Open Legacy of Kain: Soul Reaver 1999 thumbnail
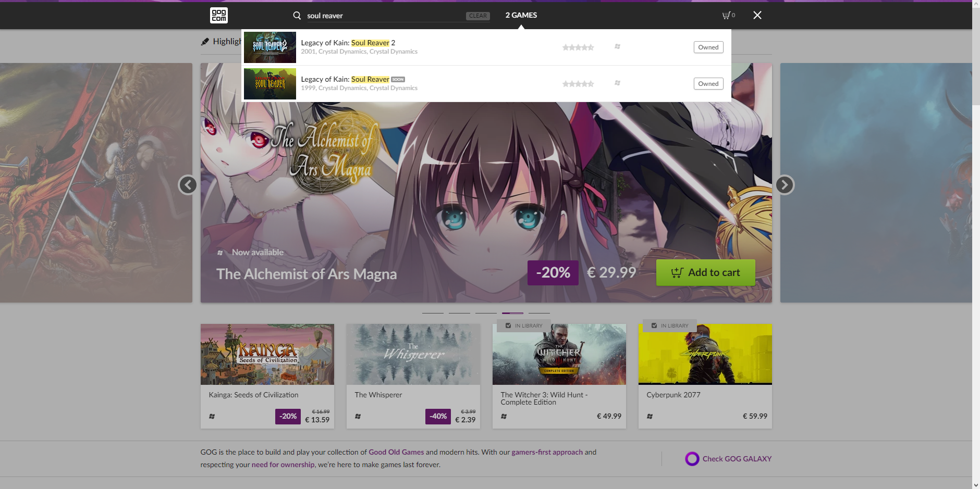This screenshot has width=980, height=489. (270, 84)
